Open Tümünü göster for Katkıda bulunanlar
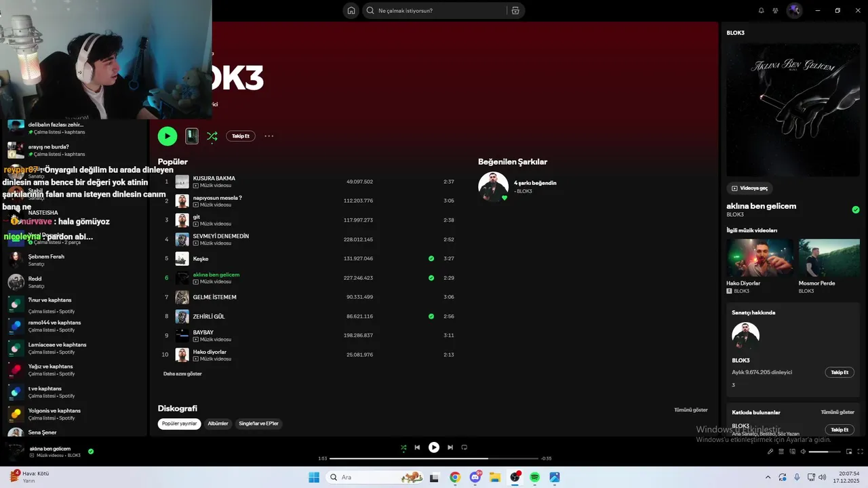 837,412
